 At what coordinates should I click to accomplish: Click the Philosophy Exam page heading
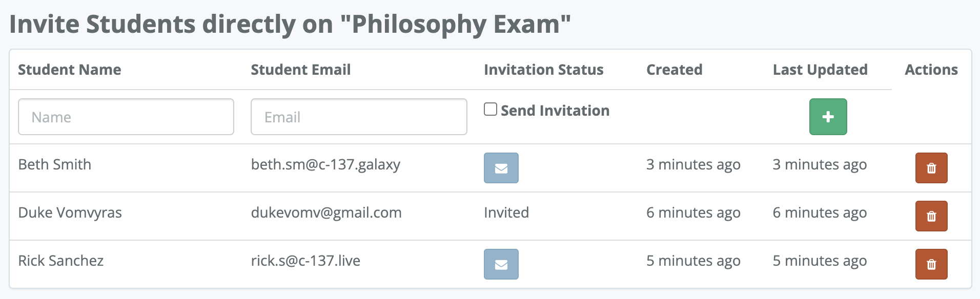coord(290,24)
